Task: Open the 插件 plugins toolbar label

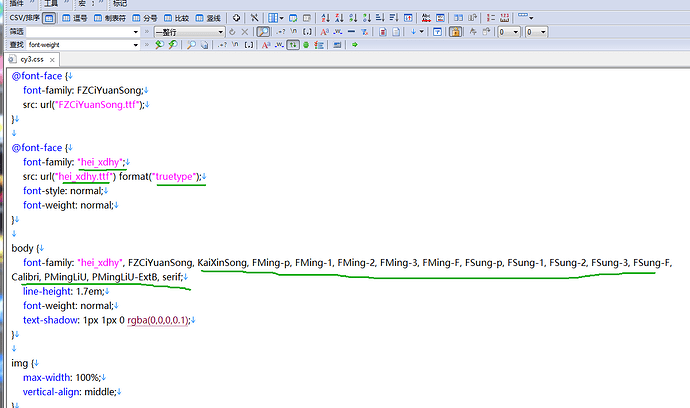Action: tap(17, 4)
